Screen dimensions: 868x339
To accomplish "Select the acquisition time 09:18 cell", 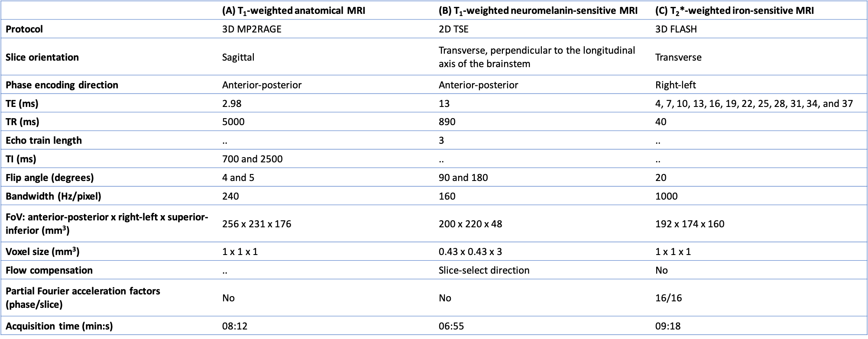I will click(668, 326).
